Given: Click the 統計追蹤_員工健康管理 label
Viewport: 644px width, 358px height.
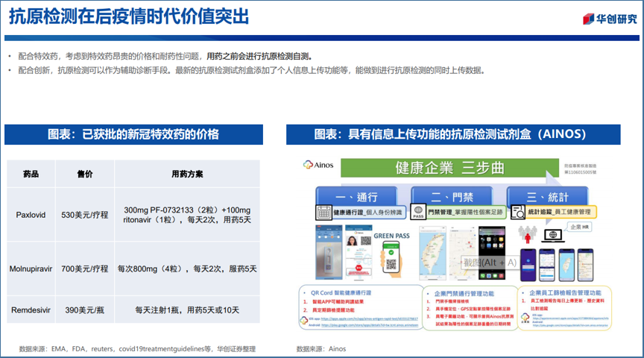Looking at the screenshot, I should (559, 212).
